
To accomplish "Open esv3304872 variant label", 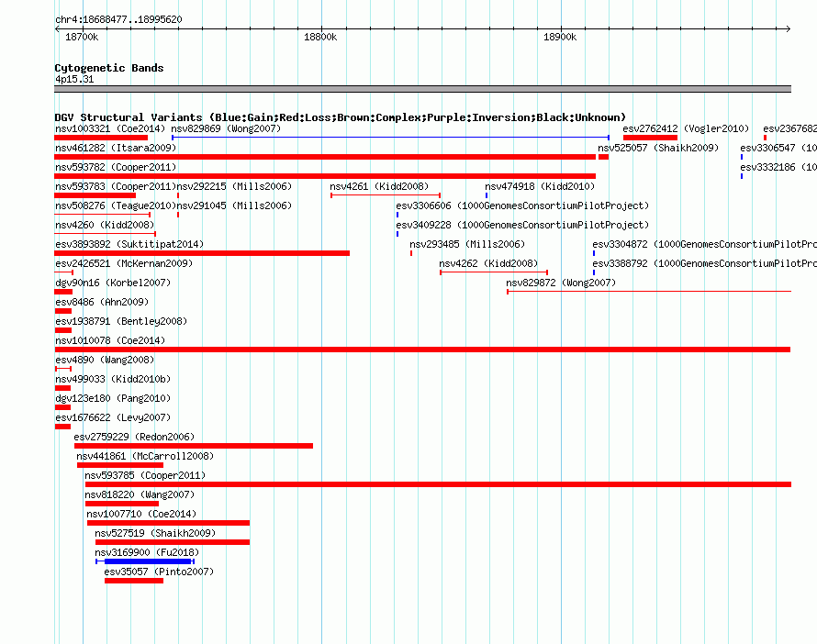I will [x=704, y=244].
